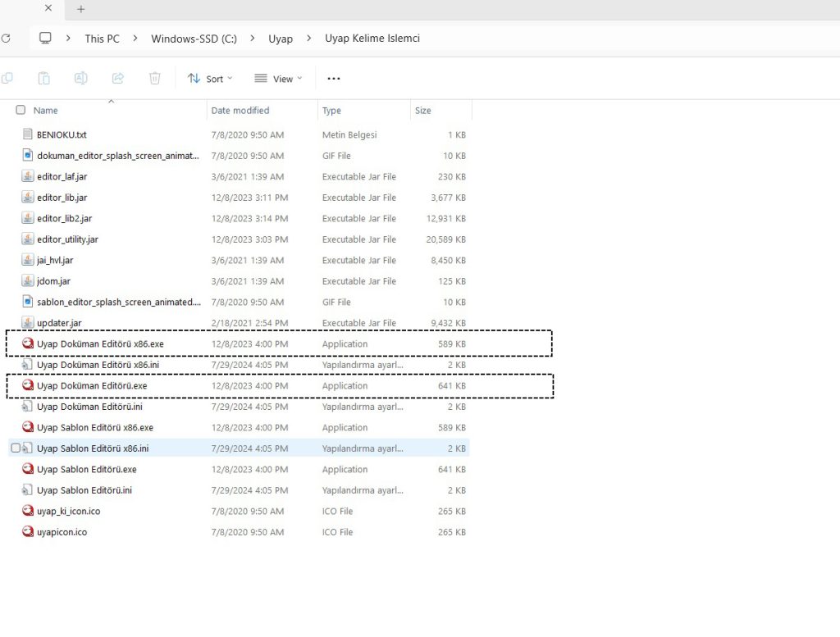Sort by Type column header
The height and width of the screenshot is (637, 840).
(x=331, y=111)
